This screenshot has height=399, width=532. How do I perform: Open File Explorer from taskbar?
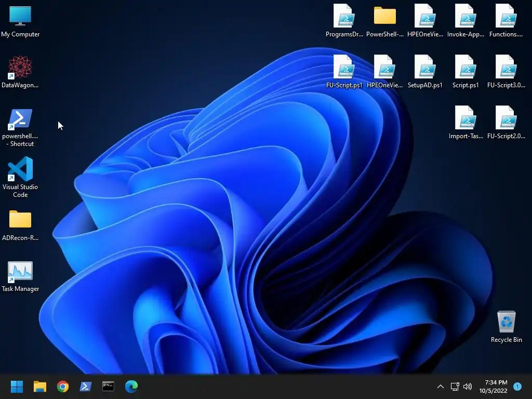[39, 387]
